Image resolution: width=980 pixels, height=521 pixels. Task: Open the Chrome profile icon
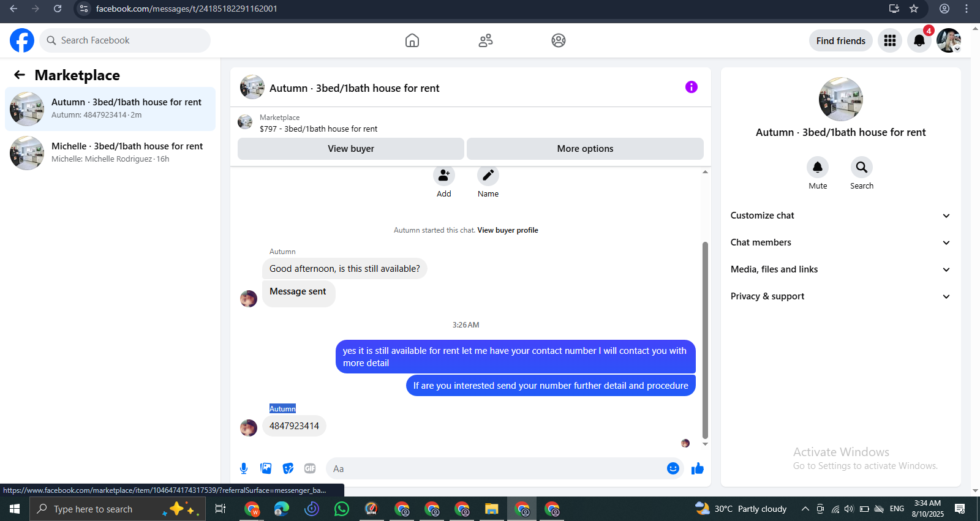[944, 9]
